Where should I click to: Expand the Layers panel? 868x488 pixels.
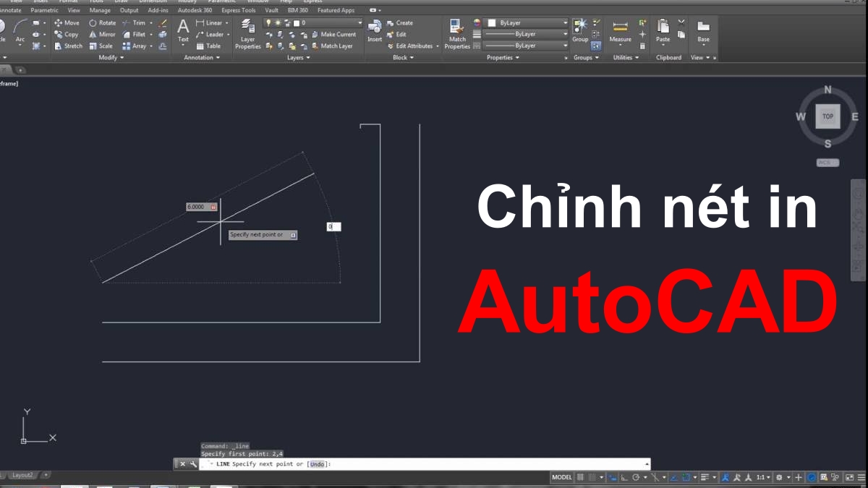pos(298,58)
